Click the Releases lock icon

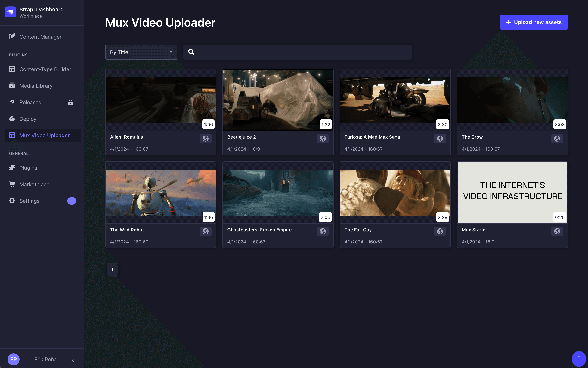(x=70, y=102)
